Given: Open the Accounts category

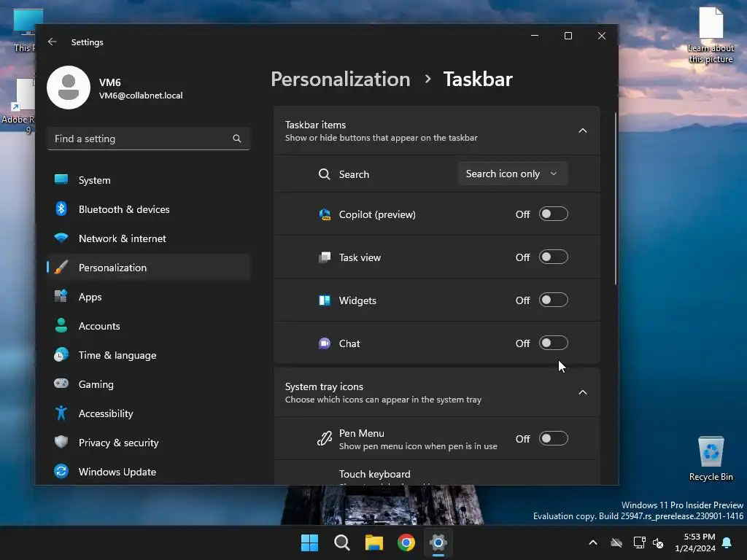Looking at the screenshot, I should [149, 326].
